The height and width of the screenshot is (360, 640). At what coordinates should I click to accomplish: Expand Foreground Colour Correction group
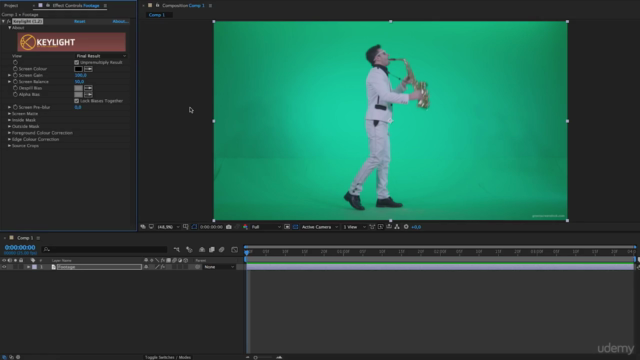pos(9,133)
